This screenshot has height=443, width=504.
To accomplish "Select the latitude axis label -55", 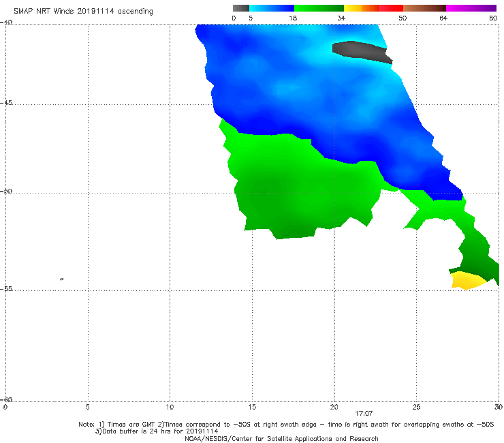I will point(6,289).
